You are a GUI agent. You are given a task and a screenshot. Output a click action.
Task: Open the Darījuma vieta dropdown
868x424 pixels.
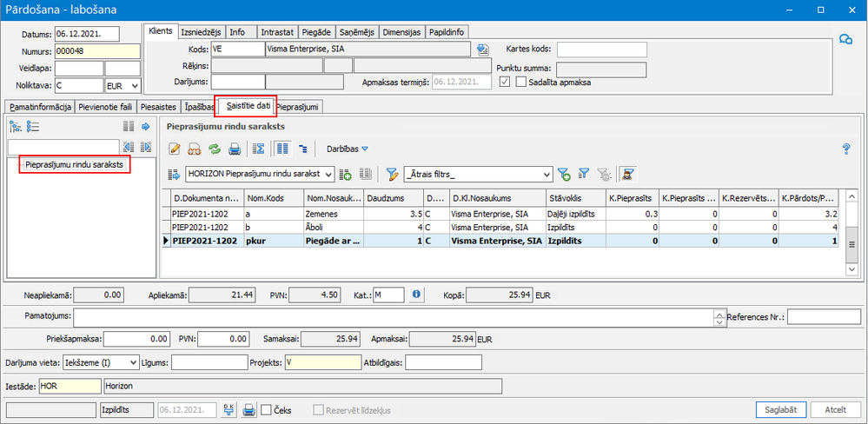[x=132, y=361]
